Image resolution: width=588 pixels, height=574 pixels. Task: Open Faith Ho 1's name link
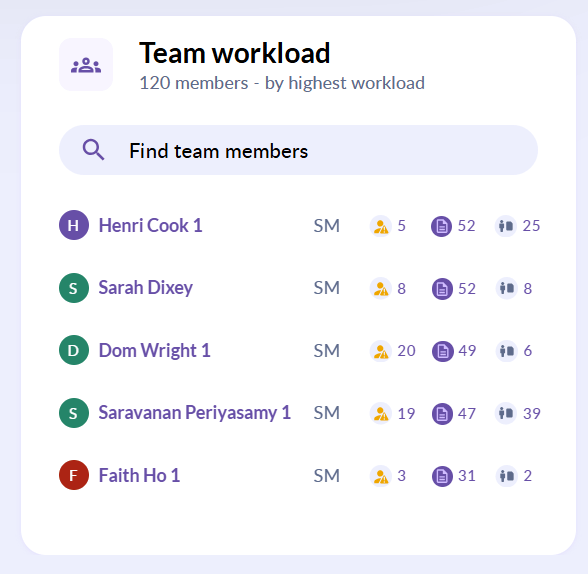click(139, 475)
